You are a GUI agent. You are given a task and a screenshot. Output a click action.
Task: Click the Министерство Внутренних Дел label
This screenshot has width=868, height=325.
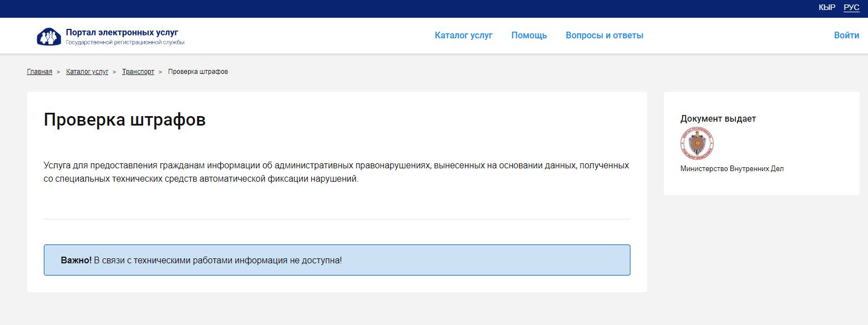pyautogui.click(x=731, y=169)
